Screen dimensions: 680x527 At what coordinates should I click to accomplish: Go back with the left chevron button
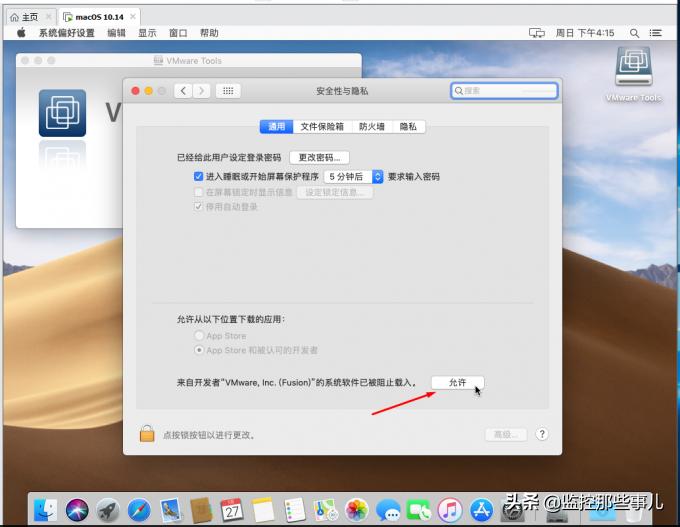183,91
